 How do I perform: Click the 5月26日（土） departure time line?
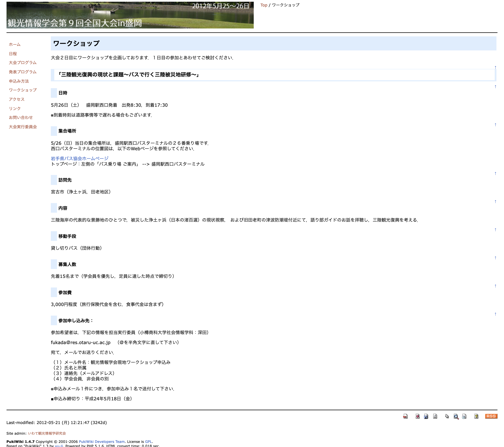109,105
